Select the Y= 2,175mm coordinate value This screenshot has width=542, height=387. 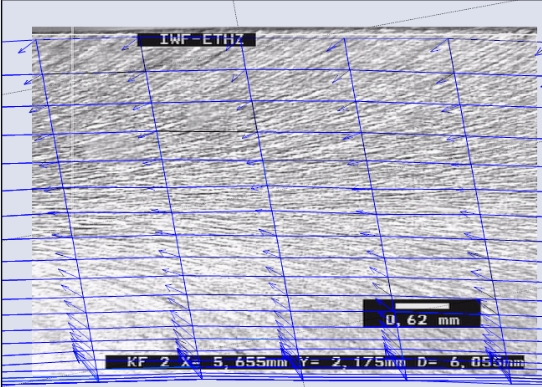tap(353, 362)
